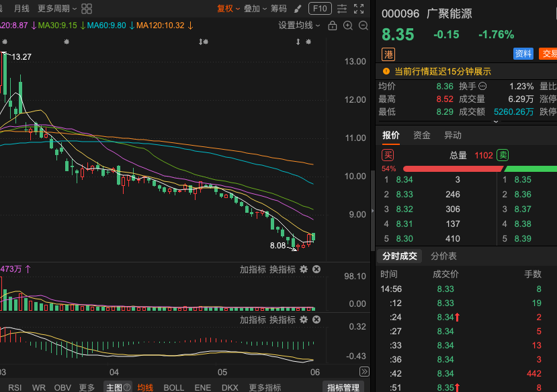Click volume panel 换指标 button
This screenshot has height=392, width=557.
[282, 270]
